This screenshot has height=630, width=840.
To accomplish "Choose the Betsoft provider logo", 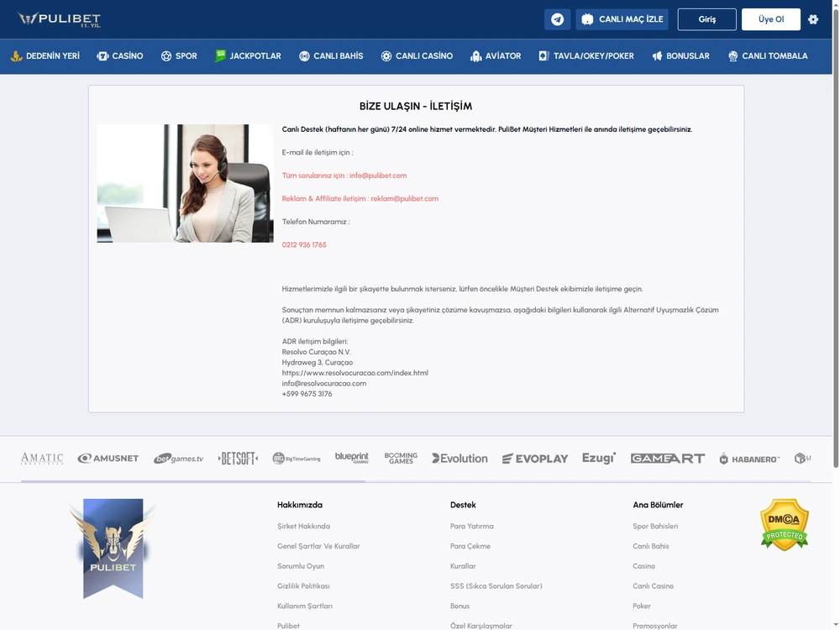I will click(x=238, y=459).
